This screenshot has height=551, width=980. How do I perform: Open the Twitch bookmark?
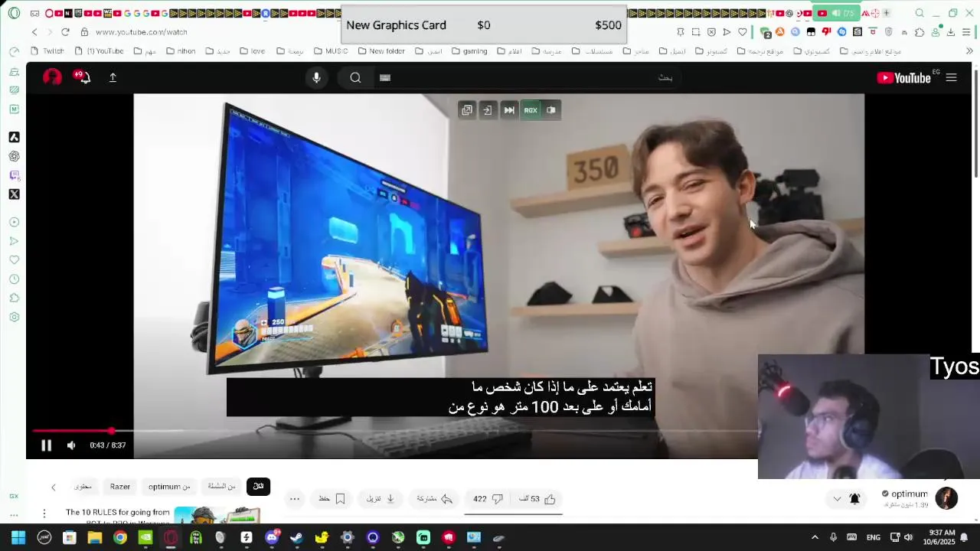(47, 51)
